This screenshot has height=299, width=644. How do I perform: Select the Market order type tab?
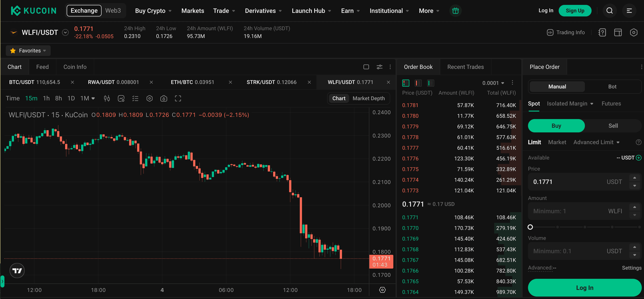(x=557, y=142)
